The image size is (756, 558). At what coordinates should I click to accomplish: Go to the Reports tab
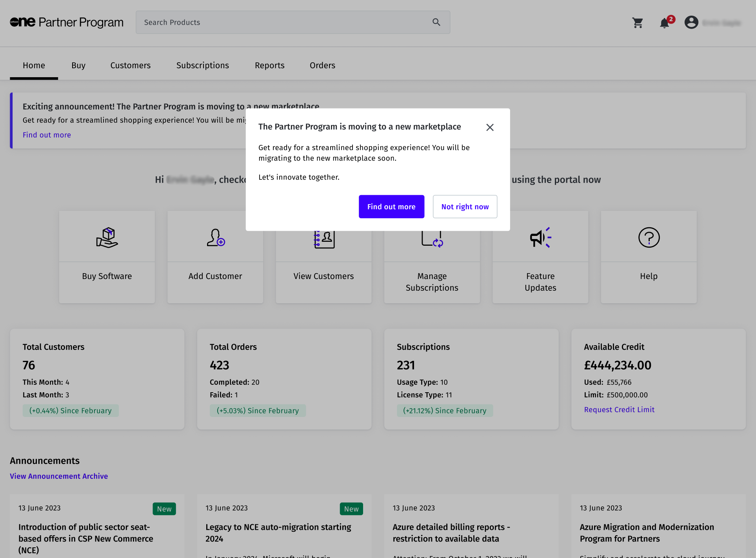[269, 65]
